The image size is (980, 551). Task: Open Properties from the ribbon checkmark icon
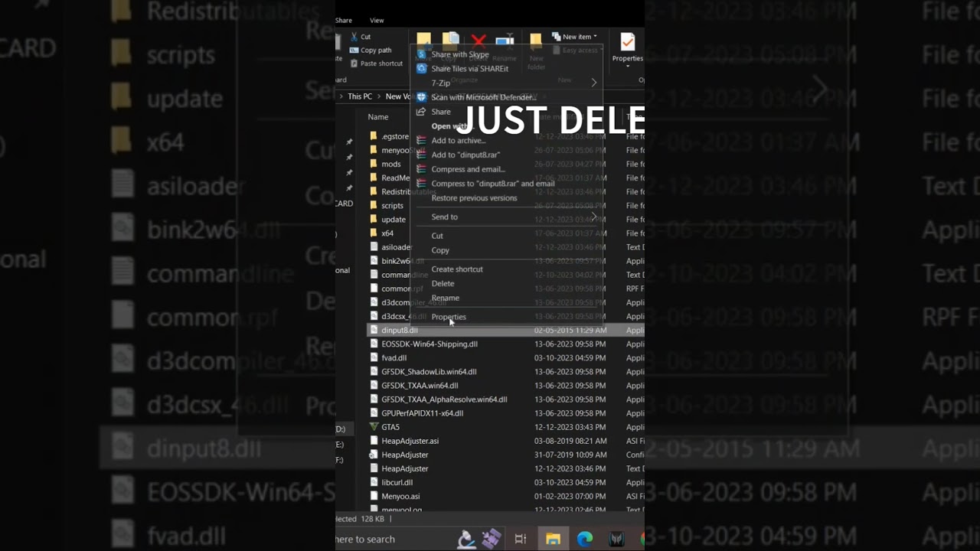pyautogui.click(x=627, y=41)
